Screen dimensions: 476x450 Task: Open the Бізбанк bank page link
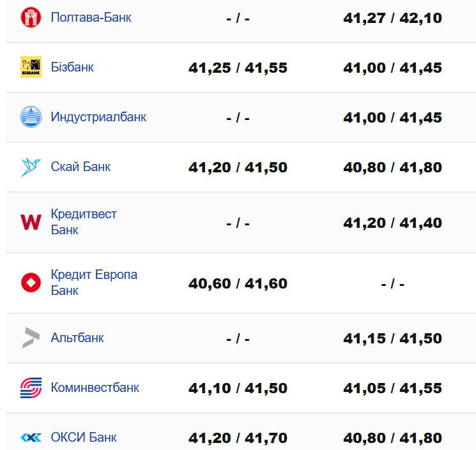pyautogui.click(x=72, y=67)
